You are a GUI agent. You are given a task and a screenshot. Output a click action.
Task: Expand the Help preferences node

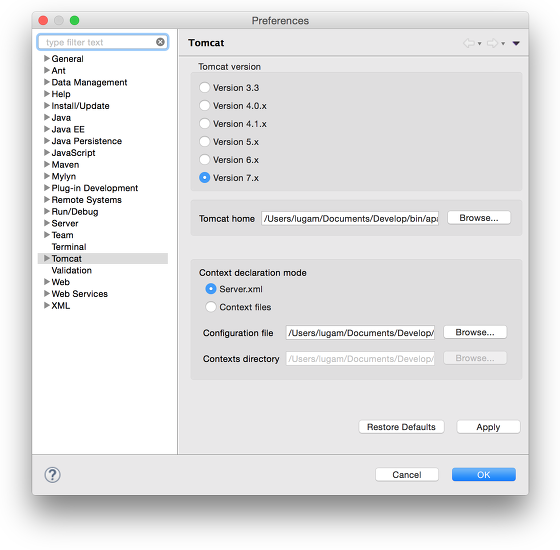46,94
